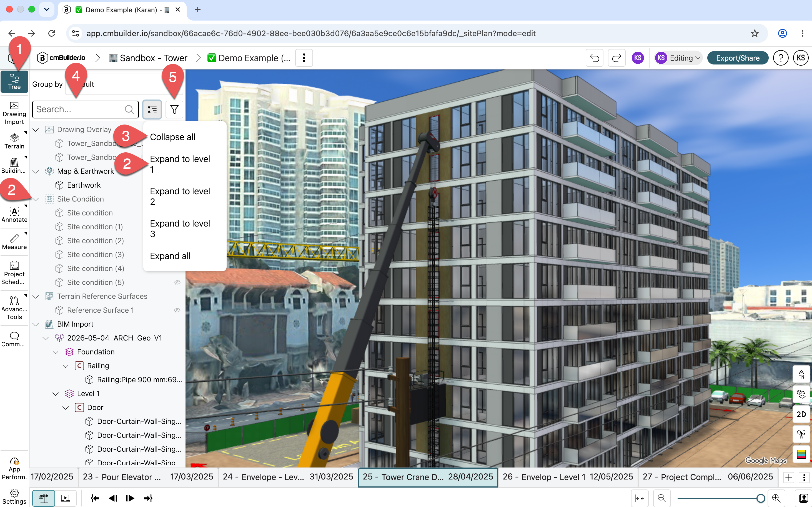Toggle visibility of Site condition (5)
Image resolution: width=812 pixels, height=507 pixels.
click(177, 282)
